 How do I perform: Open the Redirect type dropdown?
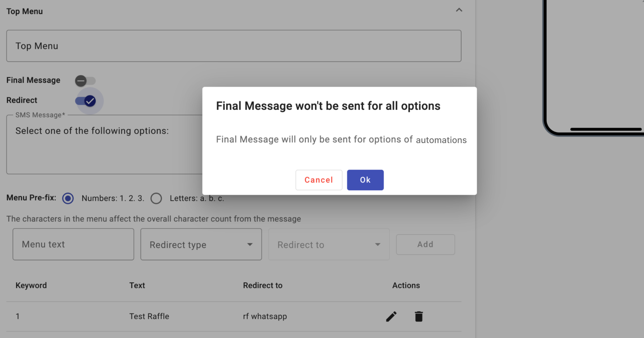coord(201,244)
